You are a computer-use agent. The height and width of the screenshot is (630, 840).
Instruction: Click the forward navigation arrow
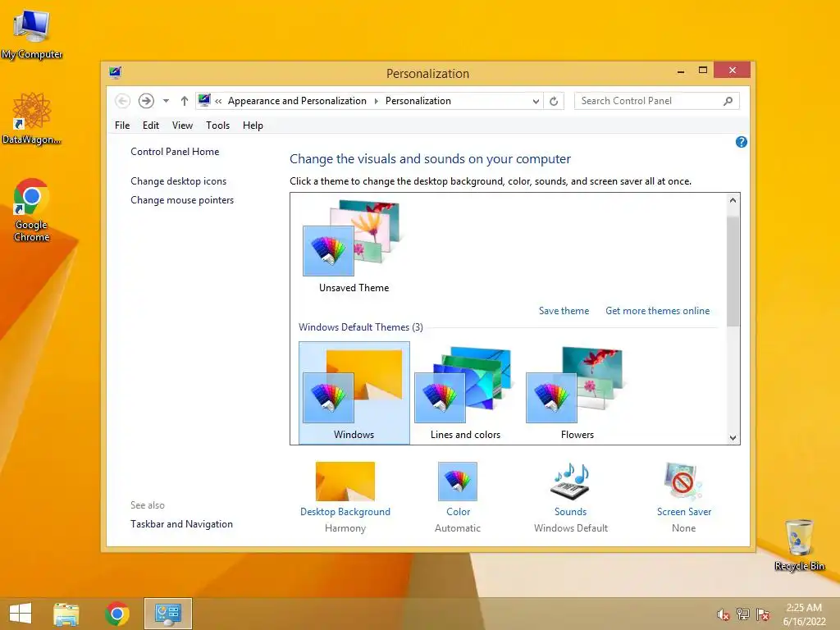click(146, 101)
